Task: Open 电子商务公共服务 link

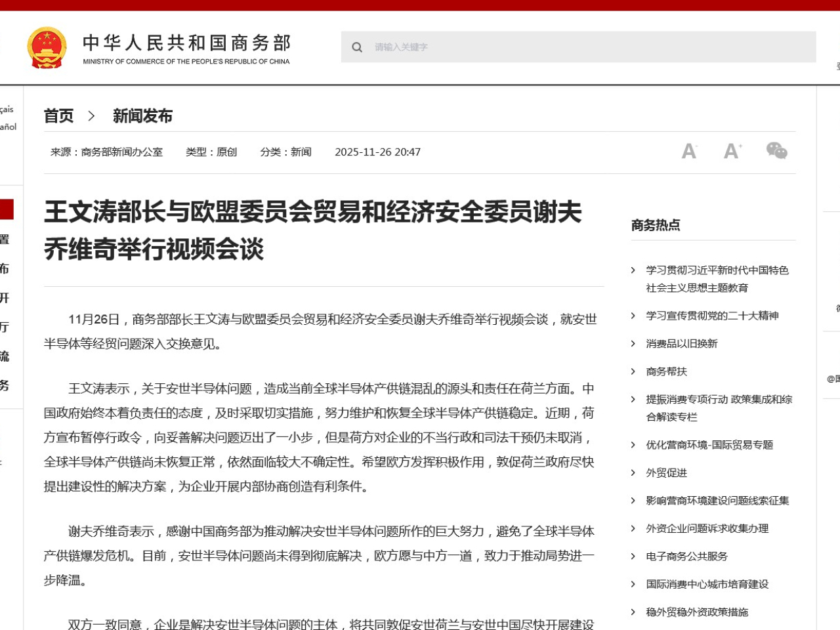Action: click(x=685, y=556)
